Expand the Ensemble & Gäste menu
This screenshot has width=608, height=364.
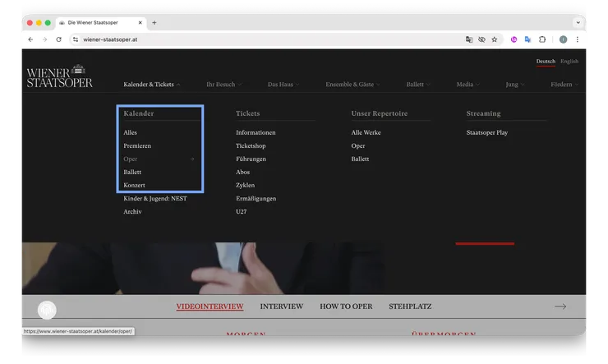[x=352, y=85]
